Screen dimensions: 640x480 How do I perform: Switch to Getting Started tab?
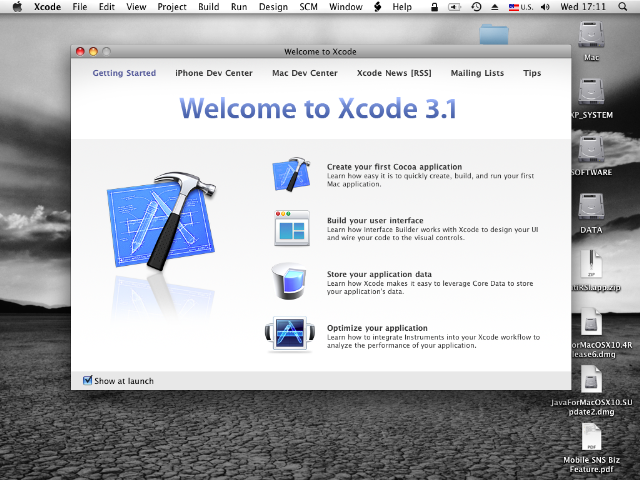124,73
